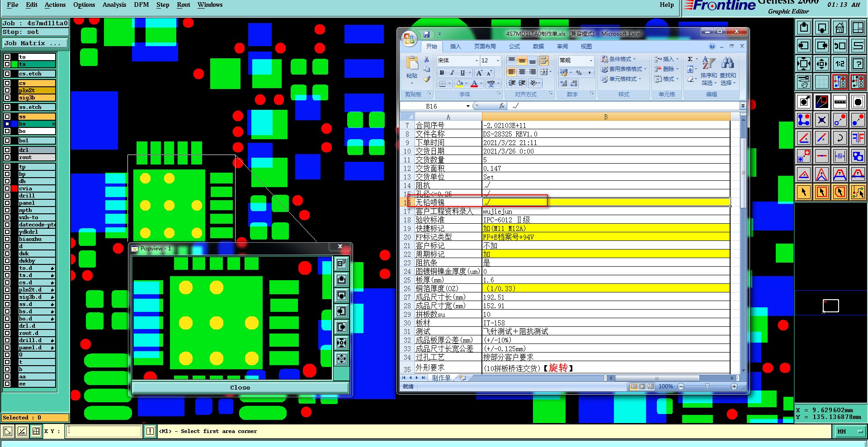Click the Job Matrix button
This screenshot has height=447, width=868.
pos(35,43)
